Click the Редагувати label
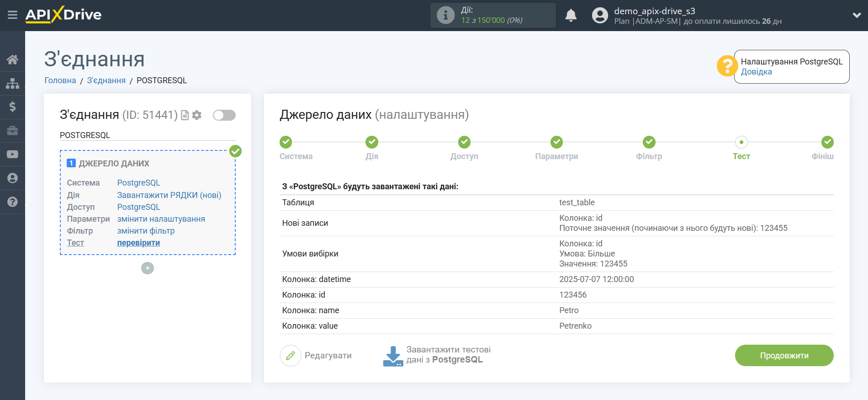 [328, 356]
